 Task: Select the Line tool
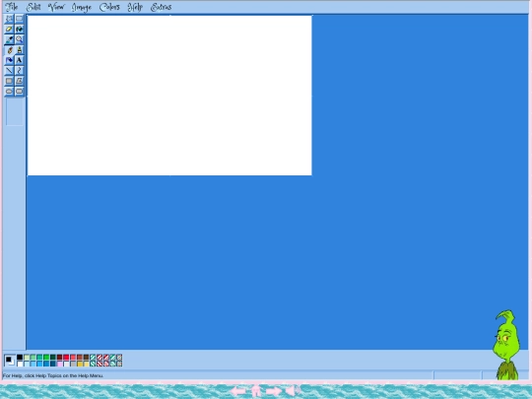9,71
